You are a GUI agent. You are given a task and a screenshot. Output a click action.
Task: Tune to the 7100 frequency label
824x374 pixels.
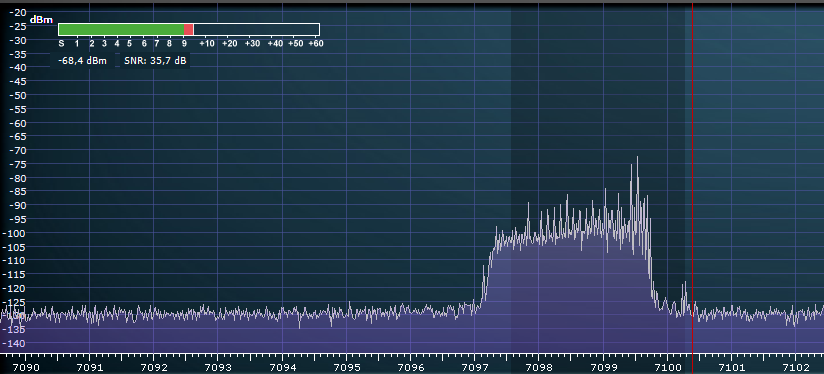point(667,367)
